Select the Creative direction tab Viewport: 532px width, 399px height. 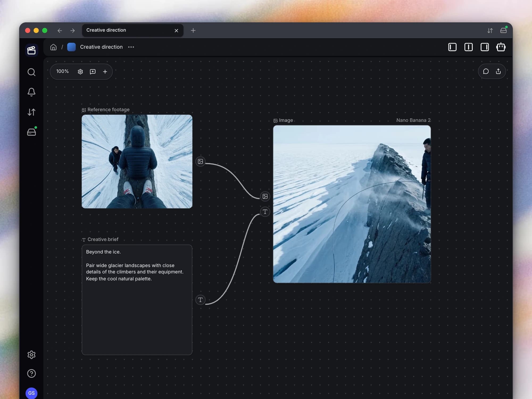pos(132,30)
